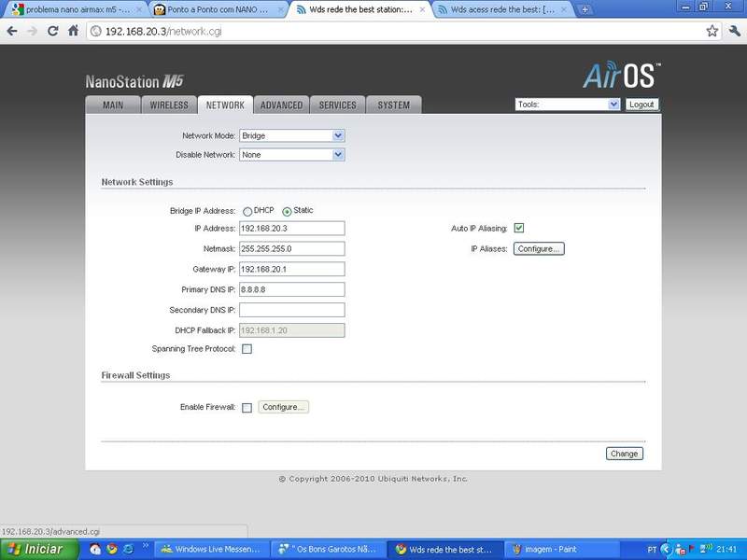Image resolution: width=747 pixels, height=560 pixels.
Task: Select the Static radio button
Action: click(x=287, y=211)
